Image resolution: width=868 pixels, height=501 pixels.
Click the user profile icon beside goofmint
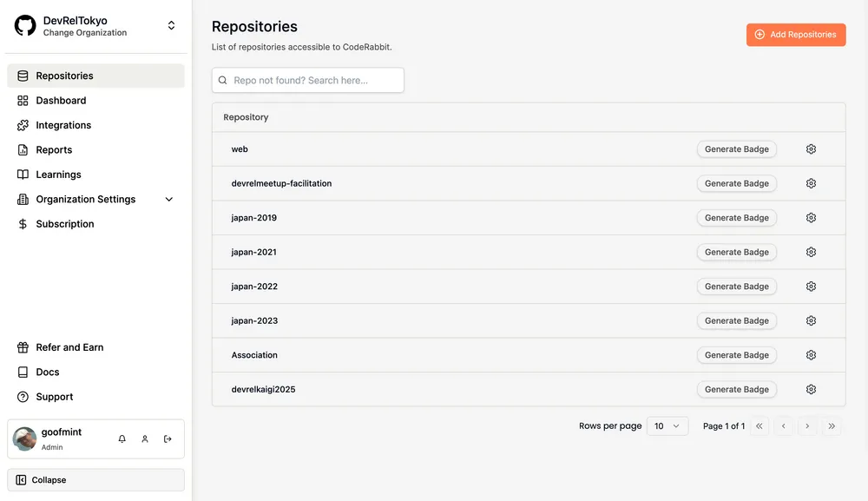coord(145,439)
